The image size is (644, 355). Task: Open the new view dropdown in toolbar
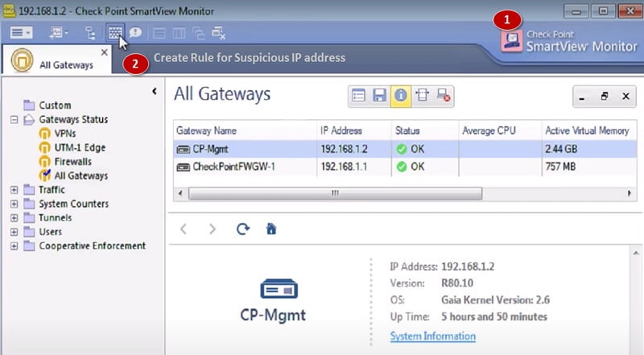pos(59,33)
